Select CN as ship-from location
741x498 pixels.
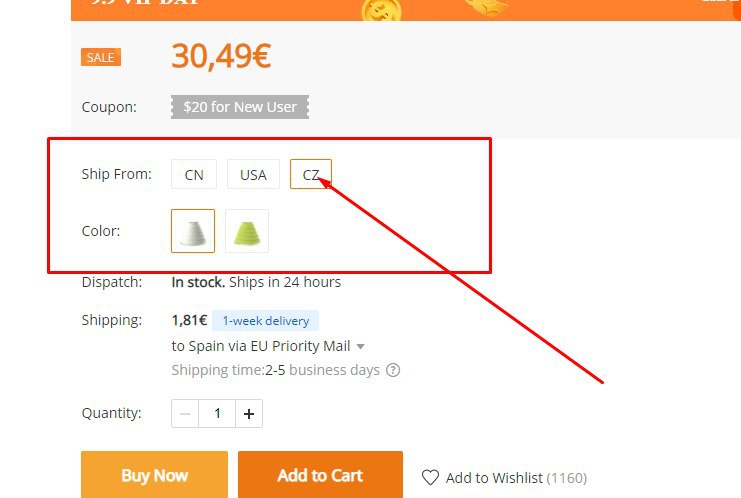(x=194, y=174)
